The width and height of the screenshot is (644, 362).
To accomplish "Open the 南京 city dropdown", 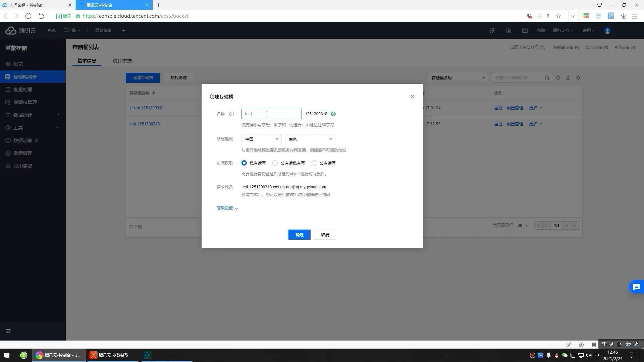I will [310, 139].
